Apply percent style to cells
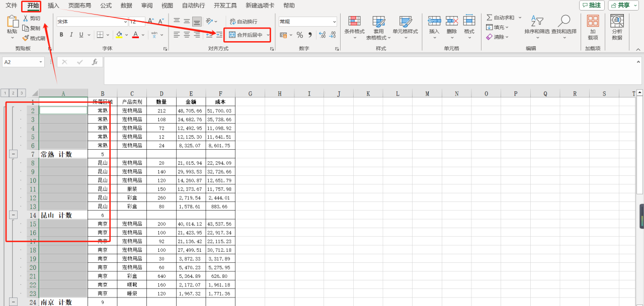 [x=300, y=35]
